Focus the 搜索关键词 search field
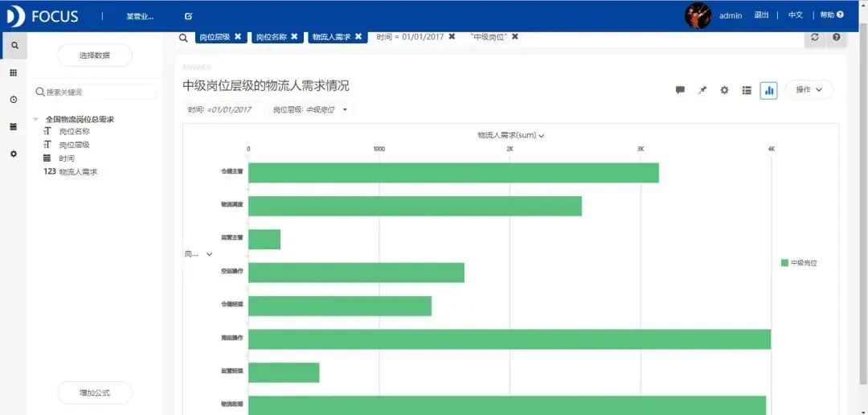This screenshot has height=415, width=868. click(x=95, y=92)
